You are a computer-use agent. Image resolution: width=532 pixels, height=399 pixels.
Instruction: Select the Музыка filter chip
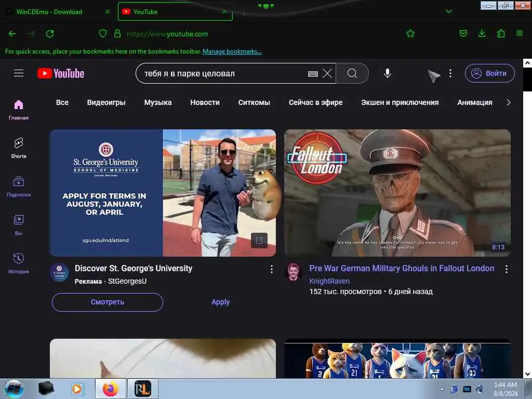click(158, 102)
